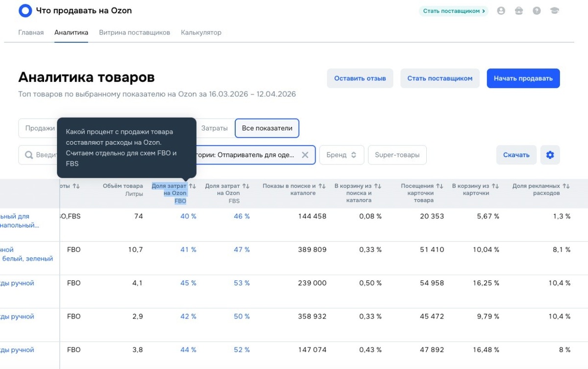
Task: Sort by Доля рекламных расходов arrows
Action: (566, 186)
